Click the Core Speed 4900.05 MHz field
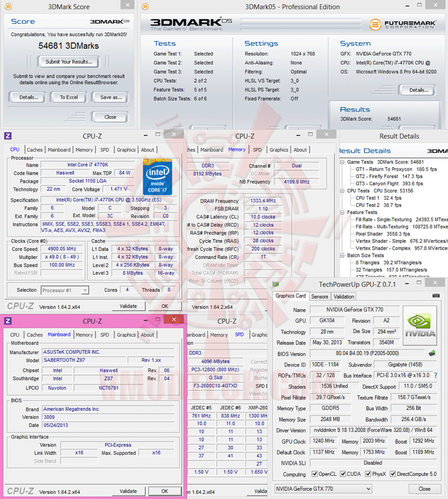This screenshot has height=499, width=448. 62,249
